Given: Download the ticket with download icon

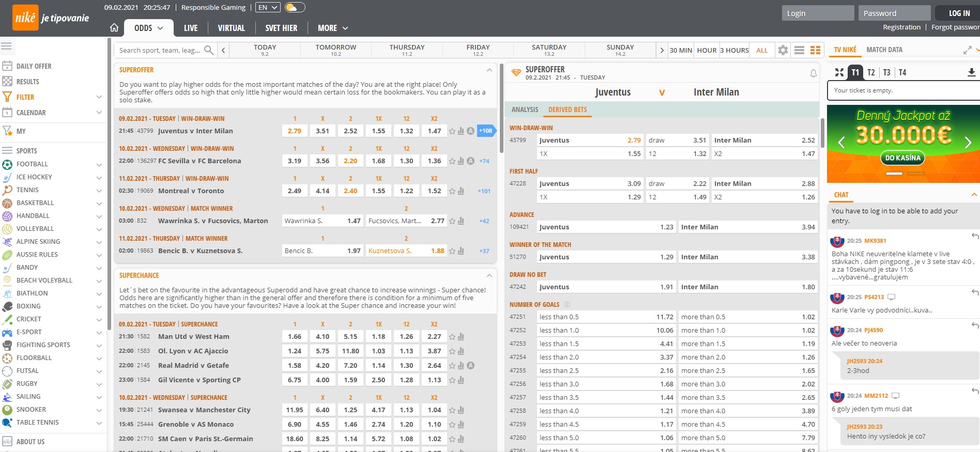Looking at the screenshot, I should [x=971, y=72].
